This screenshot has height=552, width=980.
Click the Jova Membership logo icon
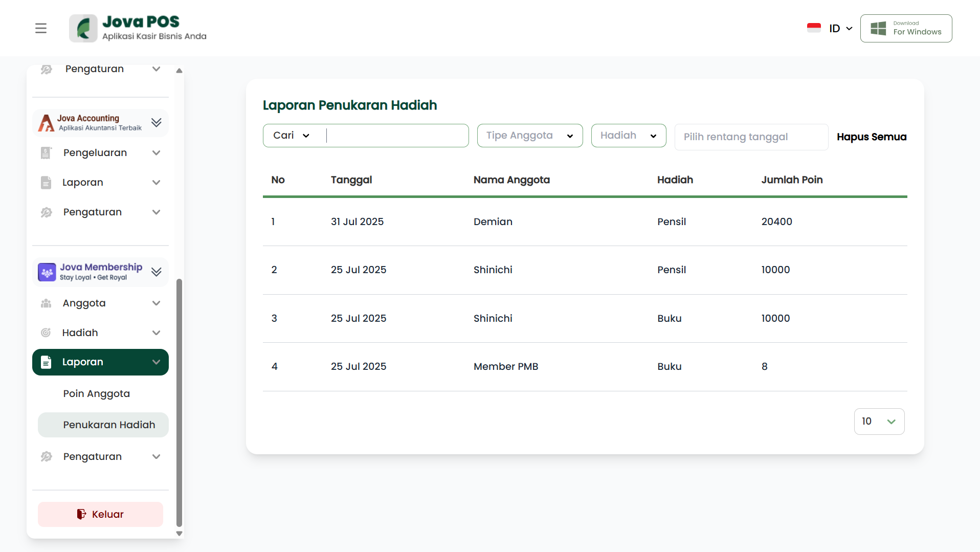(47, 272)
